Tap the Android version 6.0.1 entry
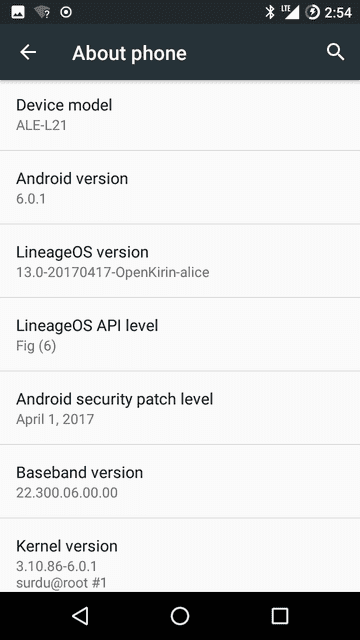This screenshot has height=640, width=360. [x=180, y=187]
